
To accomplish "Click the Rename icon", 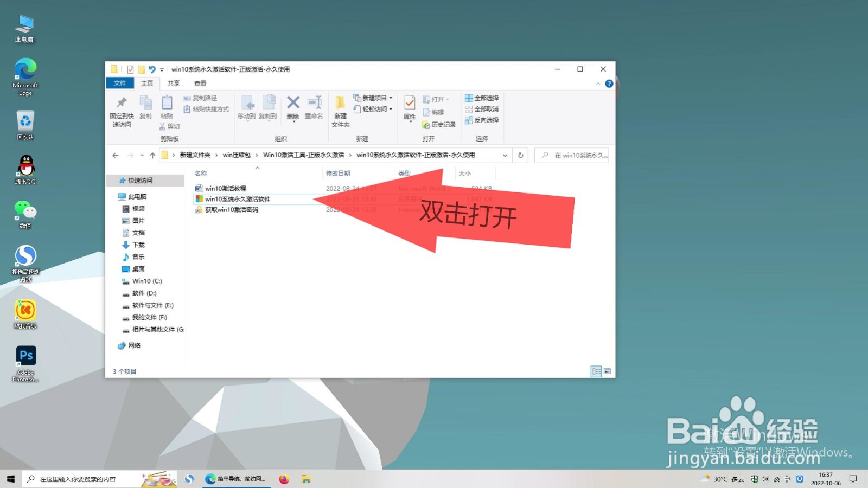I will [x=314, y=102].
